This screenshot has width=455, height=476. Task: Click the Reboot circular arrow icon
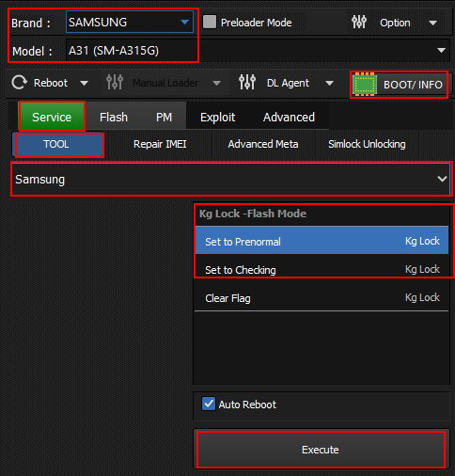[x=20, y=83]
